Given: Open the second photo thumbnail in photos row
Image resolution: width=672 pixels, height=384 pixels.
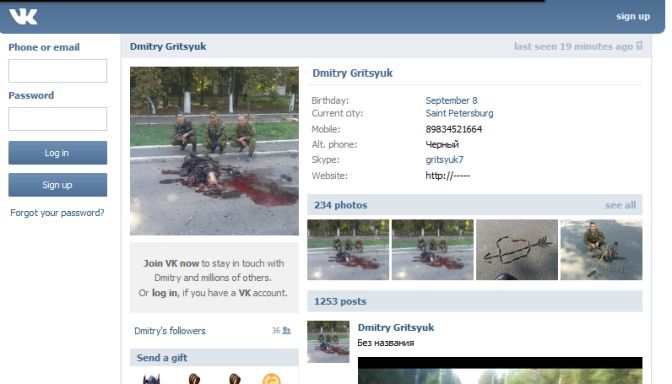Looking at the screenshot, I should tap(432, 250).
